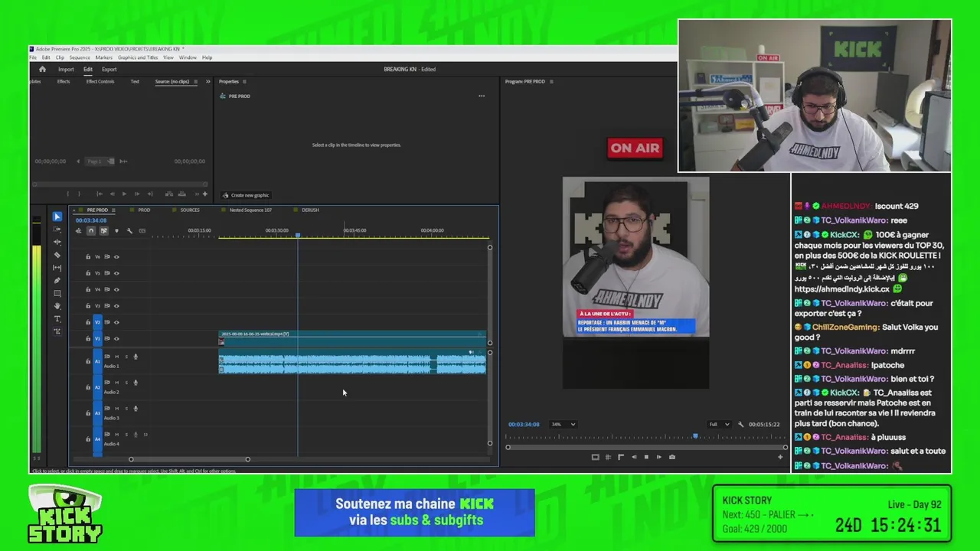Click Program monitor button editor plus
Image resolution: width=980 pixels, height=551 pixels.
pos(780,457)
